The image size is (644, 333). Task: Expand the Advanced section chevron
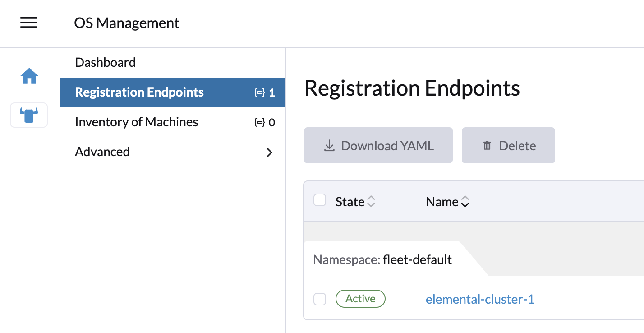[x=269, y=153]
